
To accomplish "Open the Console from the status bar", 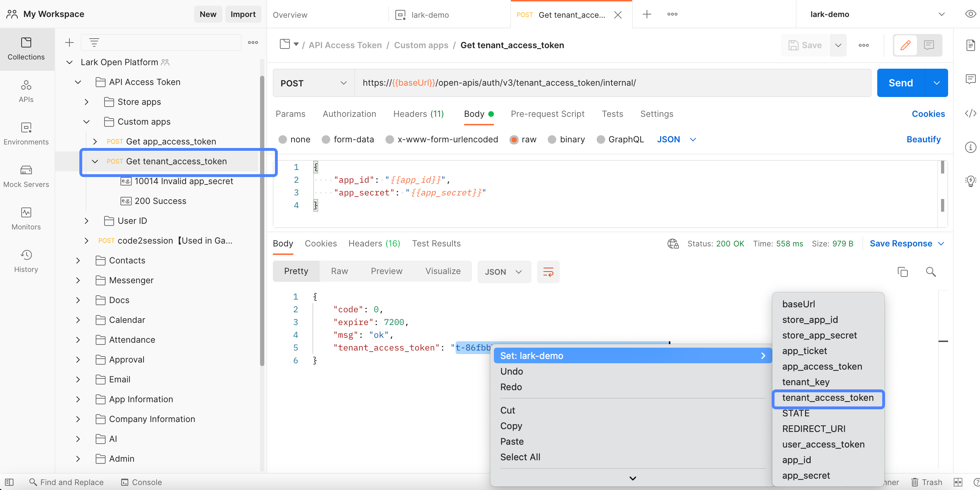I will click(141, 482).
